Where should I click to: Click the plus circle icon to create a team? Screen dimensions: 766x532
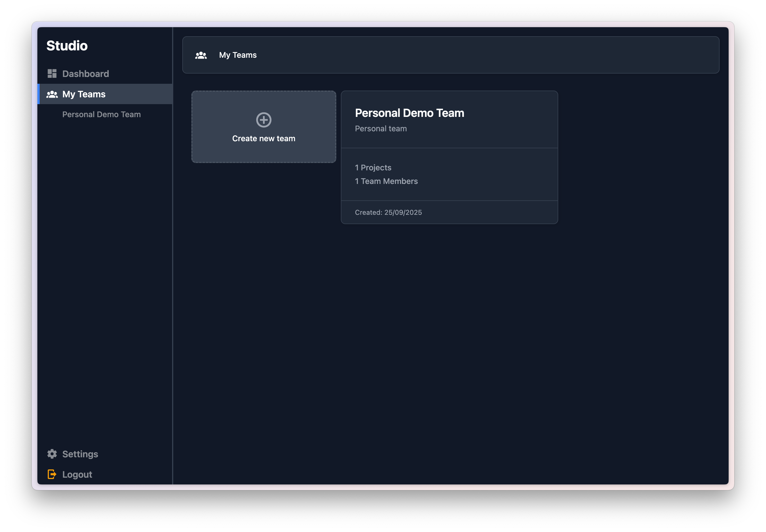pos(264,120)
